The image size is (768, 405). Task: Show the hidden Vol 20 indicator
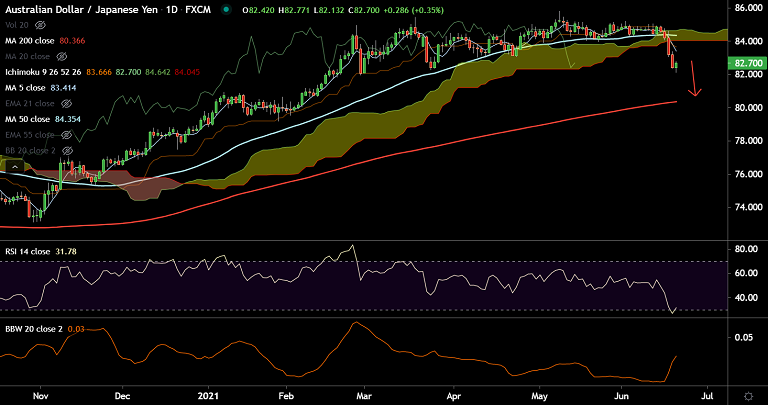(41, 25)
